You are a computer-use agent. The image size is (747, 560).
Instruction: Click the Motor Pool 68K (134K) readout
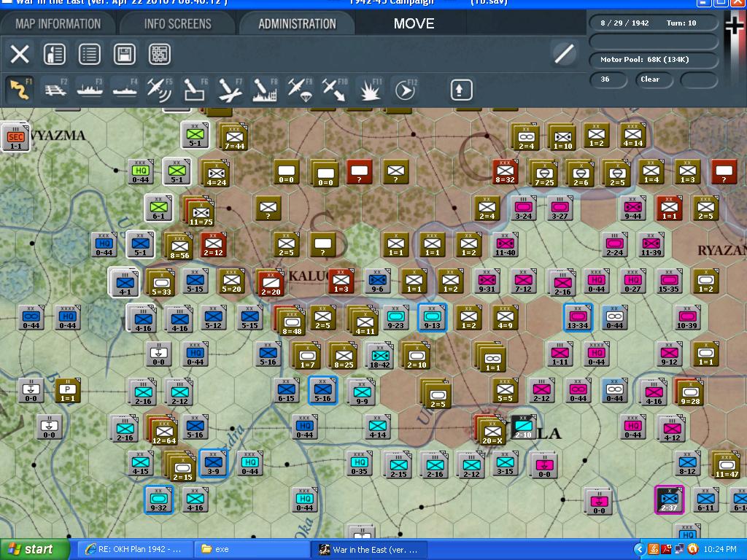(x=653, y=60)
